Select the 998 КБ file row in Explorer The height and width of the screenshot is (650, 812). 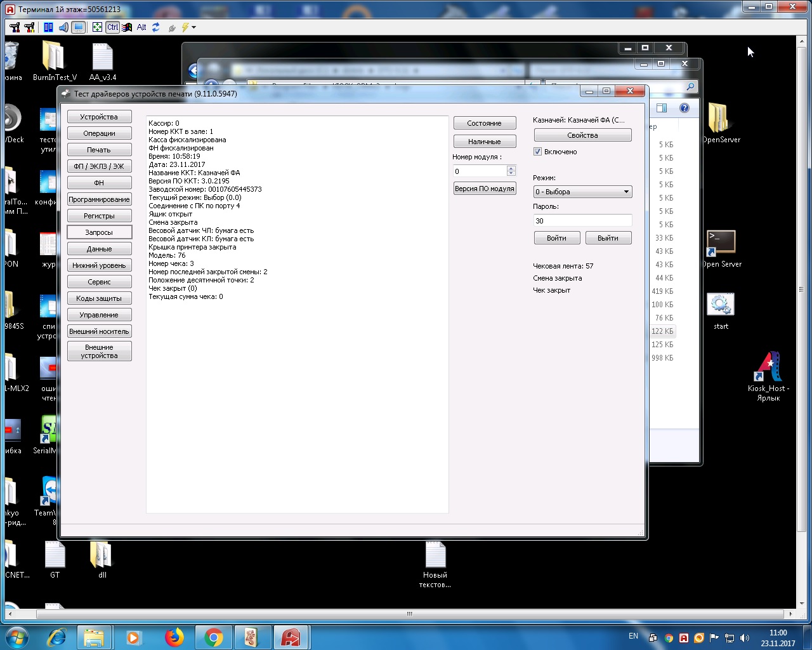point(662,358)
